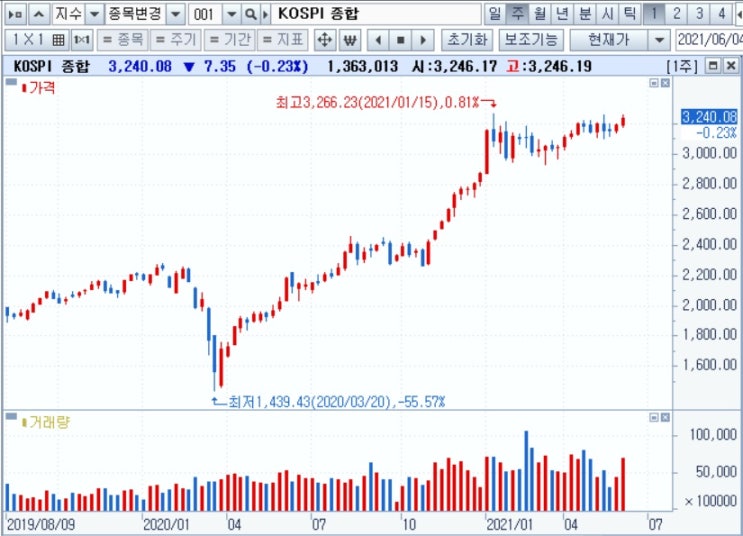Click the 2021/06/04 date field
The width and height of the screenshot is (743, 536).
click(x=709, y=40)
